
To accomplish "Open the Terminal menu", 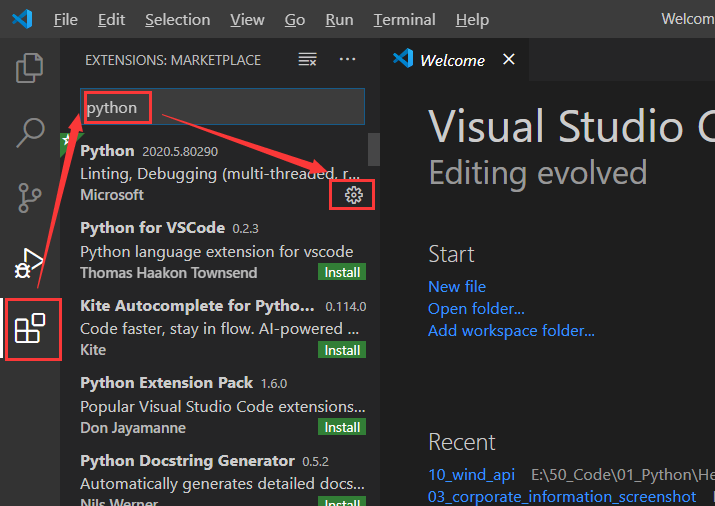I will click(404, 20).
